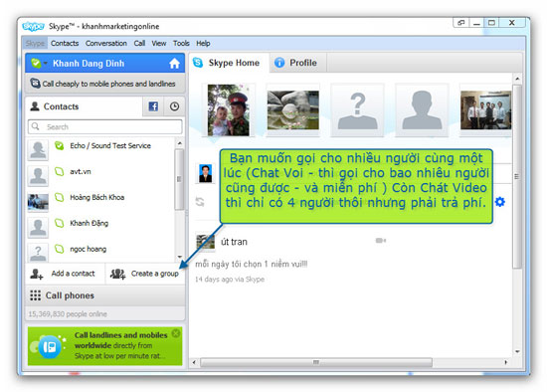Open the View menu
This screenshot has height=392, width=547.
point(159,44)
